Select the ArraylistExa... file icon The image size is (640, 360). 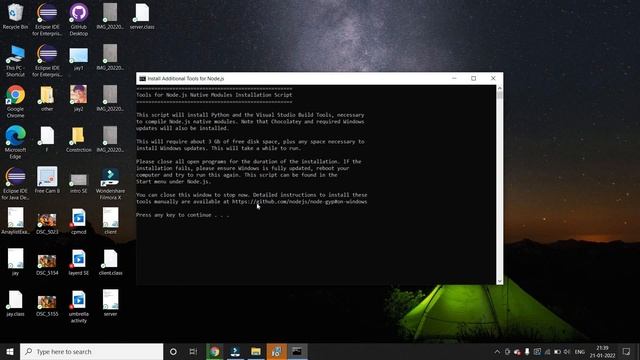click(15, 221)
